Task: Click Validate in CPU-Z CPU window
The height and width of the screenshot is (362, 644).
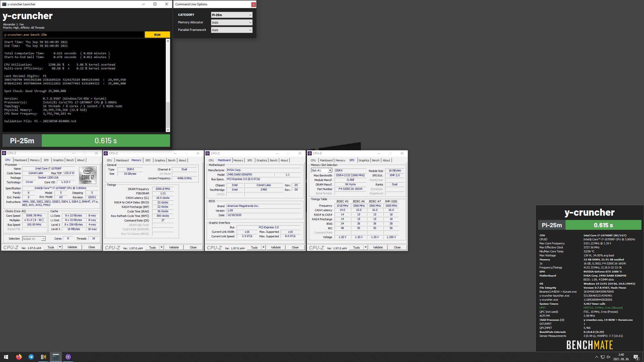Action: [72, 247]
